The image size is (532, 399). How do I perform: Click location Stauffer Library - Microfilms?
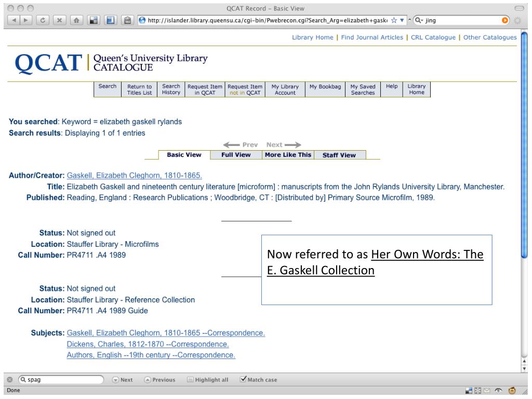click(113, 244)
